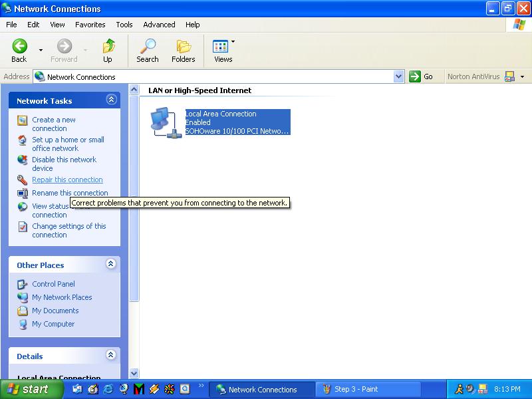
Task: Open the Edit menu
Action: pyautogui.click(x=33, y=25)
